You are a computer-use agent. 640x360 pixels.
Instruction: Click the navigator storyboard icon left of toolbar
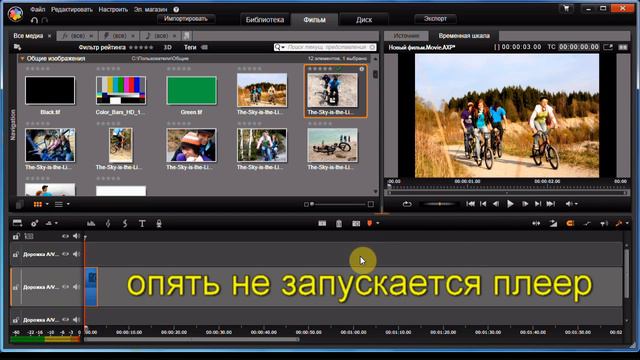coord(17,223)
